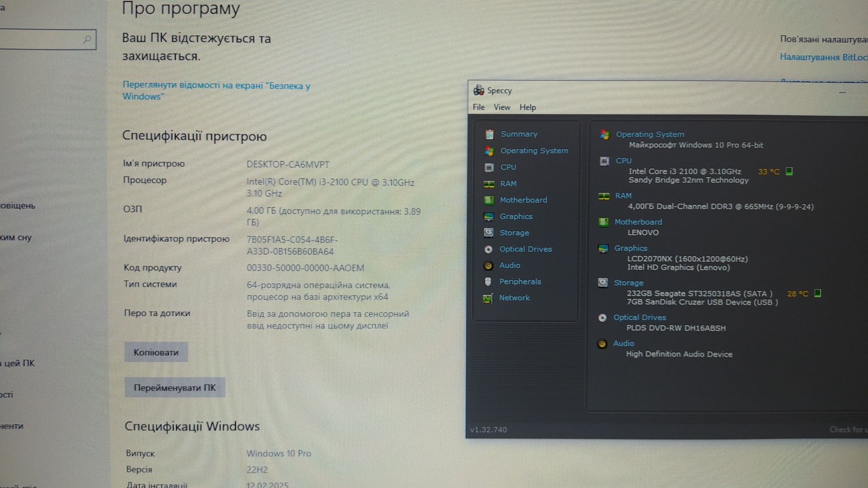Image resolution: width=868 pixels, height=488 pixels.
Task: Click the RAM icon in the summary pane
Action: 604,196
